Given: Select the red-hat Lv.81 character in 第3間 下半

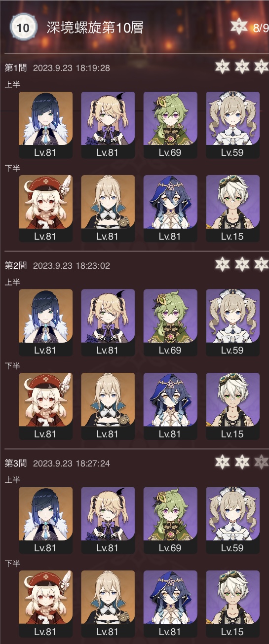Looking at the screenshot, I should 45,604.
